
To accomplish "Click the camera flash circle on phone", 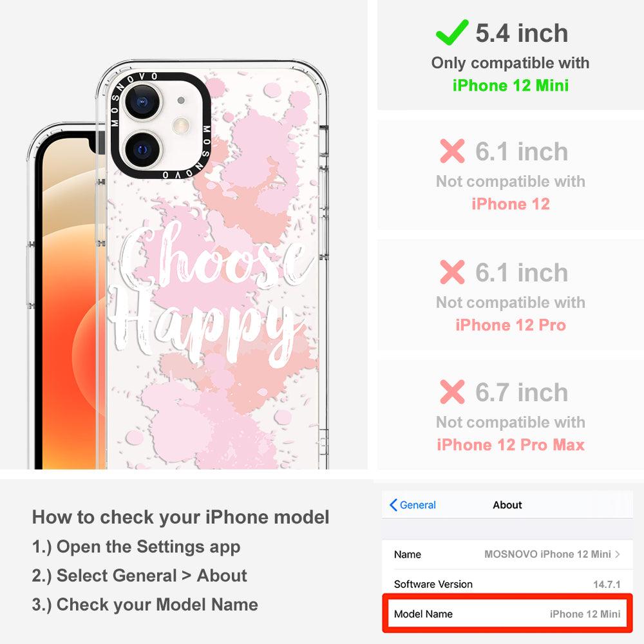I will (x=182, y=126).
